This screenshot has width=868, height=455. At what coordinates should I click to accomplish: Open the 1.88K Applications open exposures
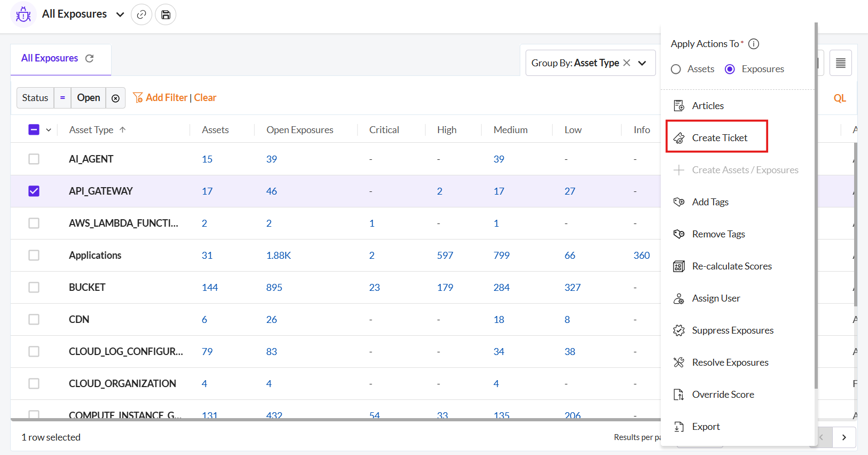click(x=278, y=256)
